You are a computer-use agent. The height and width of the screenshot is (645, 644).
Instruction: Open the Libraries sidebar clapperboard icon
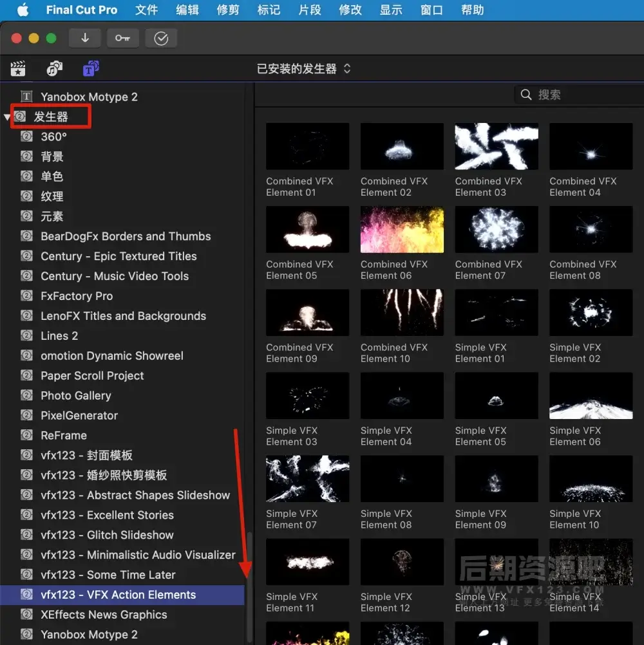[x=18, y=69]
